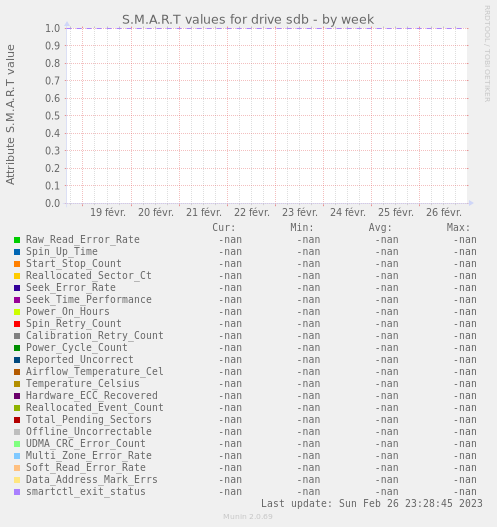Select the Reallocated_Event_Count legend label

pos(95,408)
